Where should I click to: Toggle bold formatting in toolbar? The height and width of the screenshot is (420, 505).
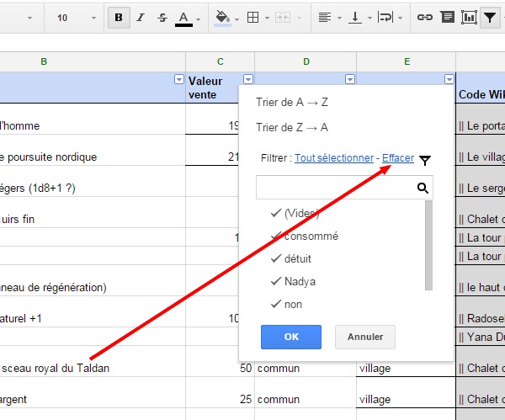tap(119, 17)
